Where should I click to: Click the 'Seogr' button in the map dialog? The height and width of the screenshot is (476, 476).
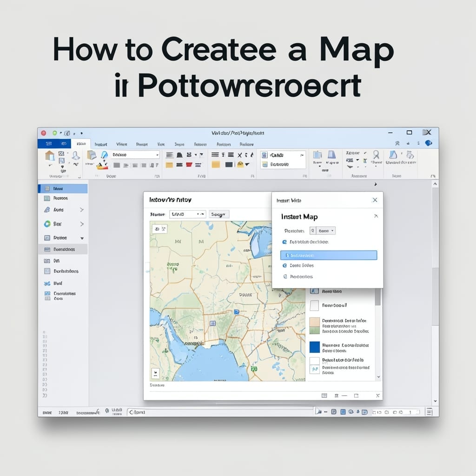pos(219,214)
